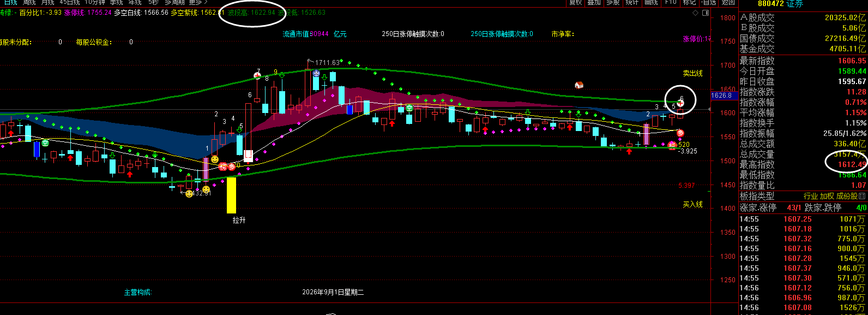Toggle the 叠加 overlay button
The height and width of the screenshot is (315, 868).
click(x=594, y=2)
